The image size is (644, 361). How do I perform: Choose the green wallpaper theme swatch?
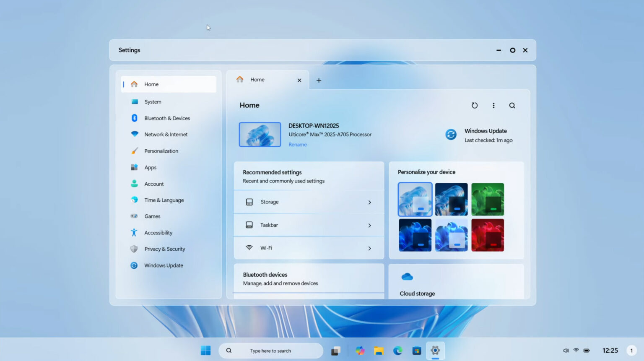point(487,199)
